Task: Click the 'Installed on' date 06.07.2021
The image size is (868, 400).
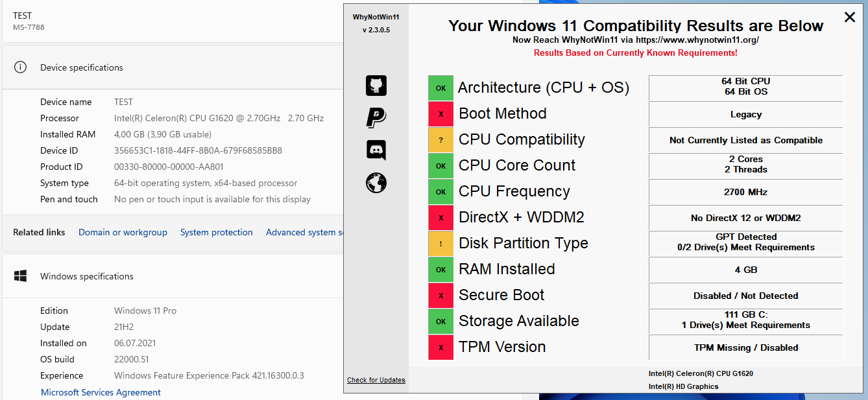Action: click(135, 343)
